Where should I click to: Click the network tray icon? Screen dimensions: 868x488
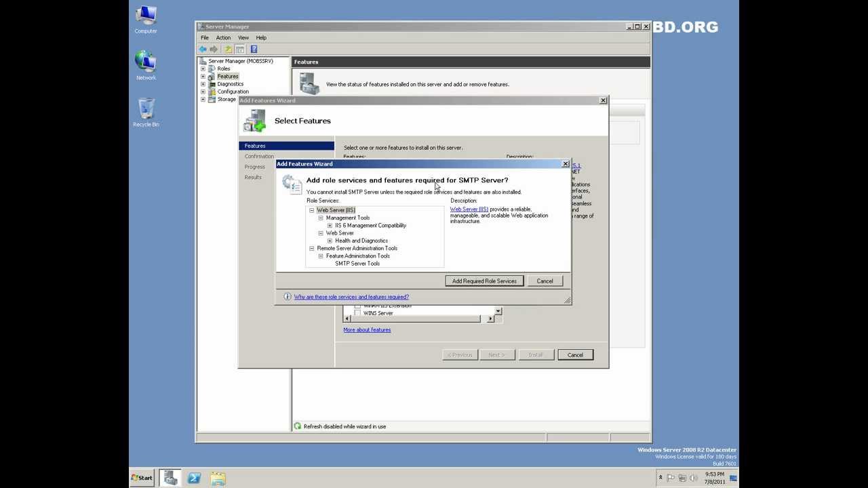click(682, 478)
